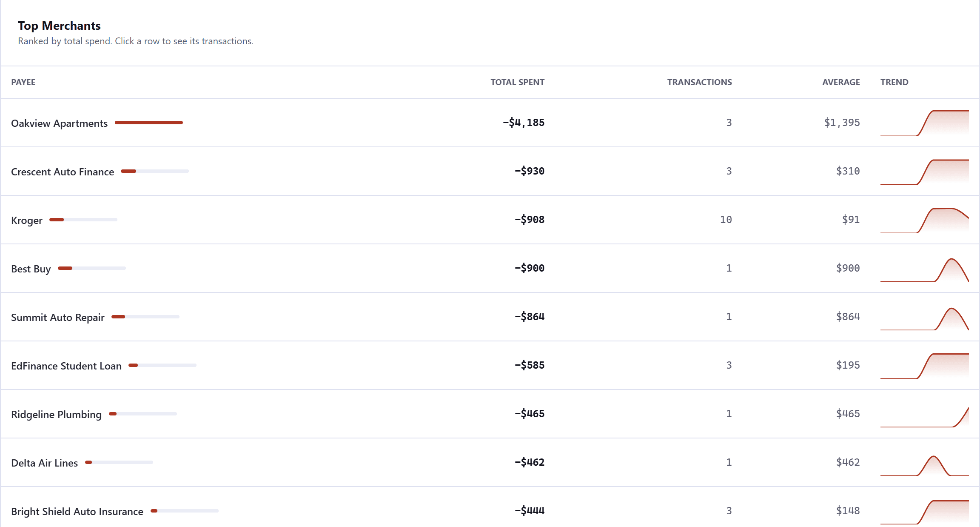Image resolution: width=980 pixels, height=527 pixels.
Task: Click the Best Buy spend share bar
Action: [92, 268]
